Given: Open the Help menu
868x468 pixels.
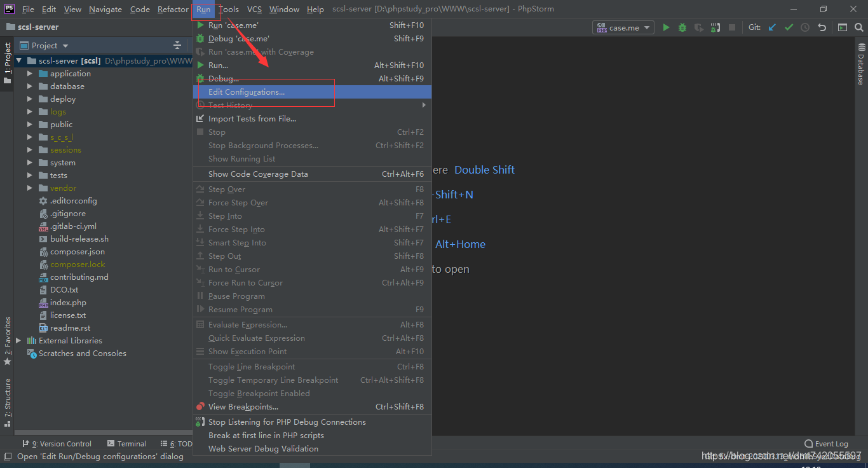Looking at the screenshot, I should click(315, 9).
